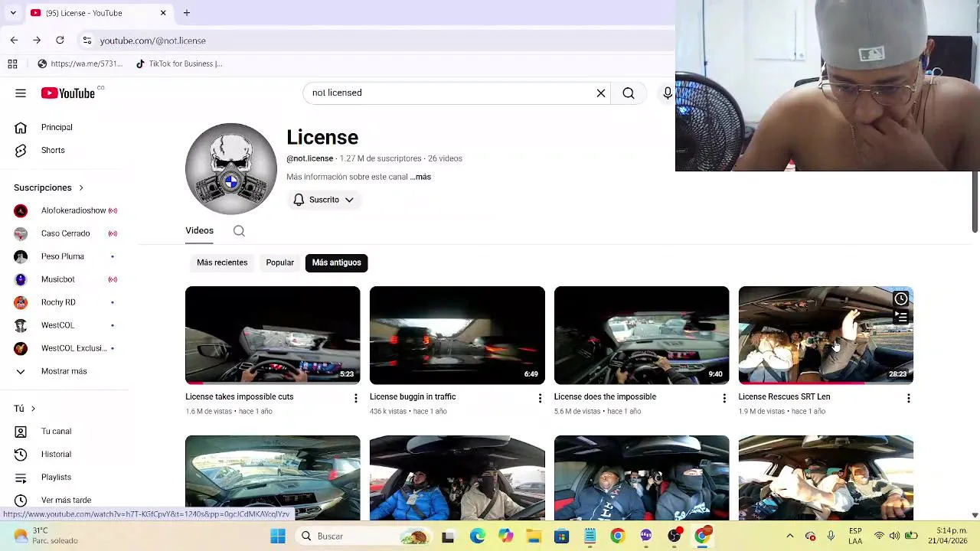This screenshot has width=980, height=551.
Task: Open Peso Pluma channel
Action: (x=64, y=256)
